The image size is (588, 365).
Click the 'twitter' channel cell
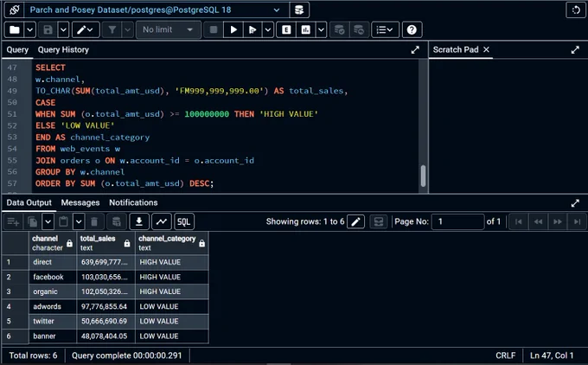tap(53, 321)
